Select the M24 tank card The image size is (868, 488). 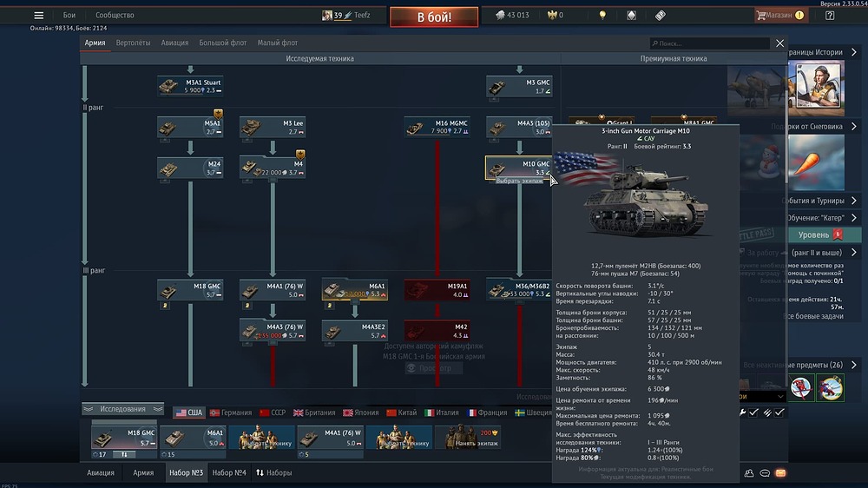(190, 168)
